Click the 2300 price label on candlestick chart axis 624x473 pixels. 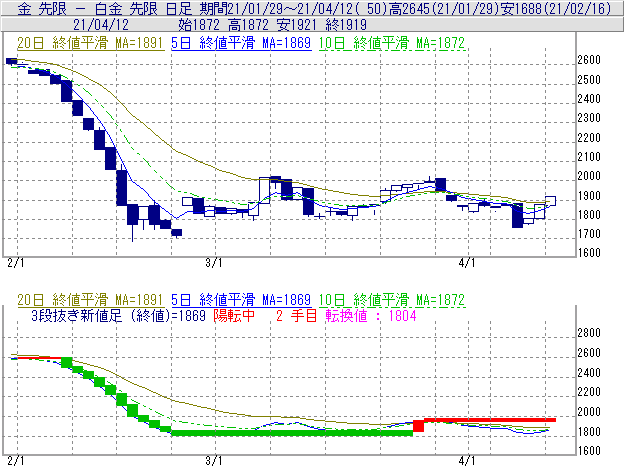[589, 118]
